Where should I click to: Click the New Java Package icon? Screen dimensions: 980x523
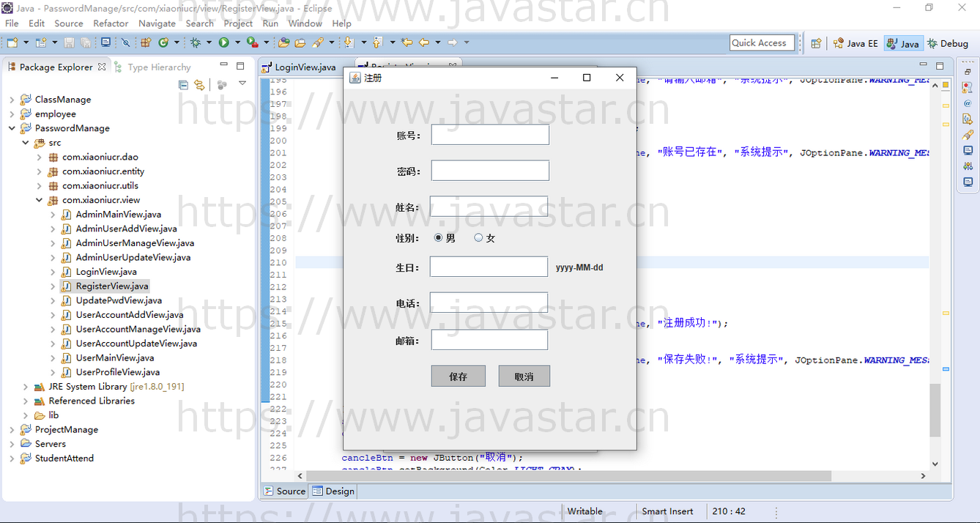pyautogui.click(x=146, y=42)
